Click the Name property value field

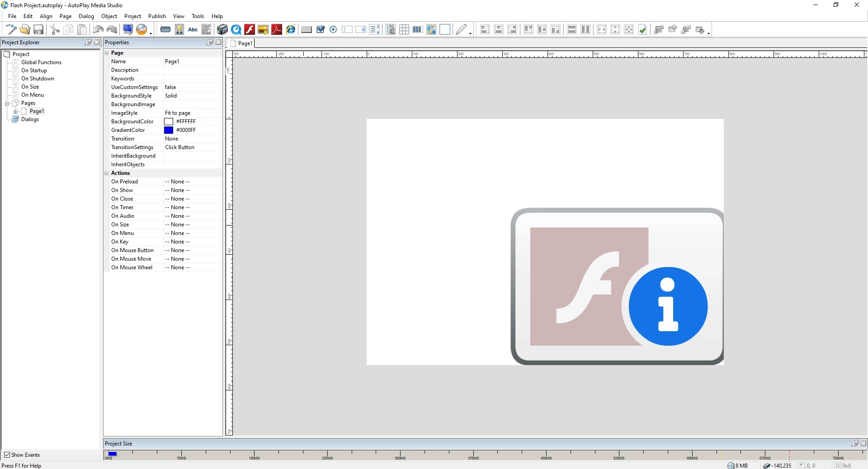[193, 61]
